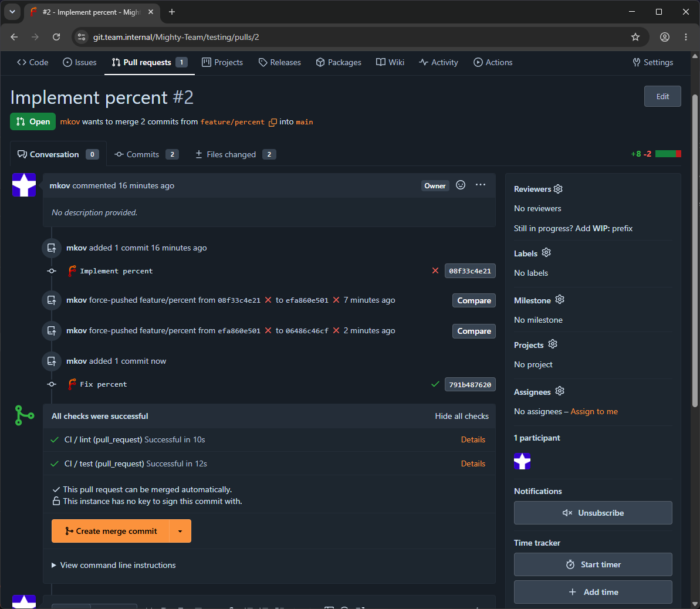This screenshot has height=609, width=700.
Task: Open the Labels settings gear
Action: coord(546,253)
